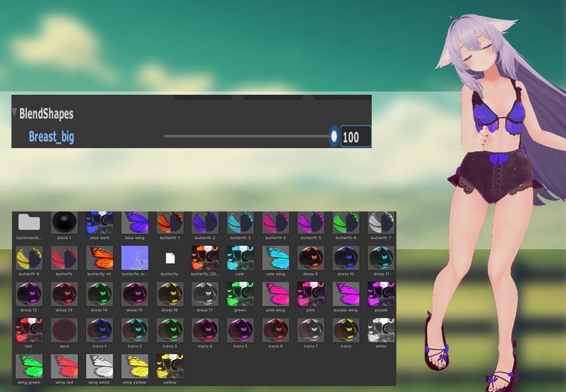
Task: Select the cele wing cyan texture
Action: pos(275,258)
